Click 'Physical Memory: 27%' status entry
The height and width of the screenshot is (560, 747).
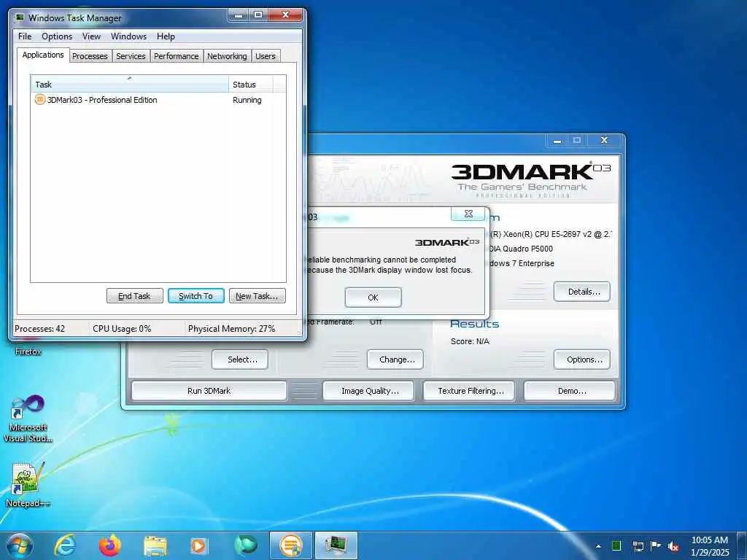[x=231, y=329]
